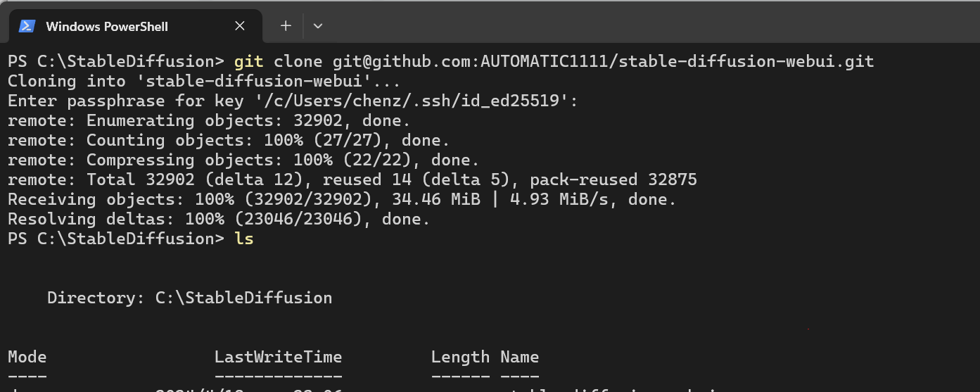Click the Name column header

click(520, 357)
